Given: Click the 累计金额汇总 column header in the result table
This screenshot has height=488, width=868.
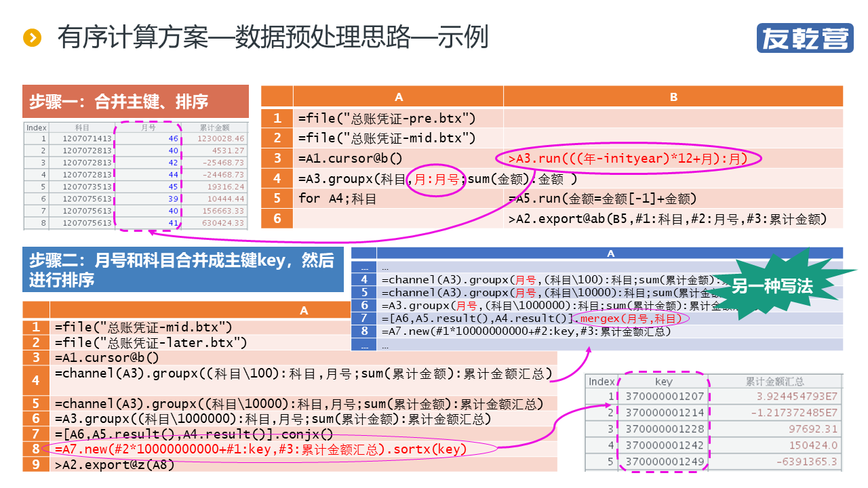Looking at the screenshot, I should pos(774,382).
